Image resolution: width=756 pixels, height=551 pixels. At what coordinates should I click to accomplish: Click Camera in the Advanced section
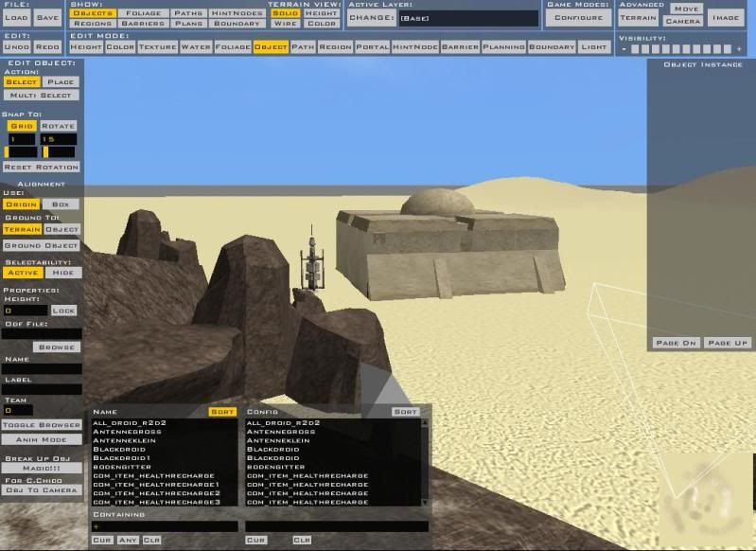(683, 21)
